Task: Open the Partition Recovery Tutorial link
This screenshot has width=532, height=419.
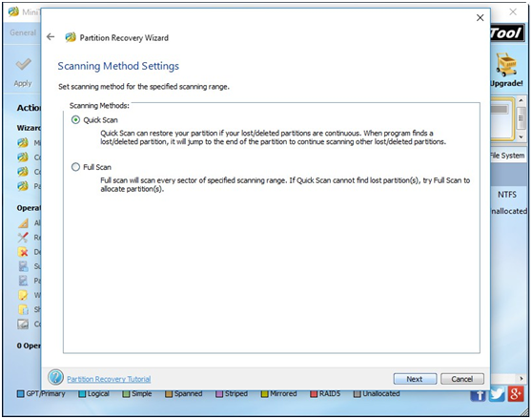Action: click(109, 379)
